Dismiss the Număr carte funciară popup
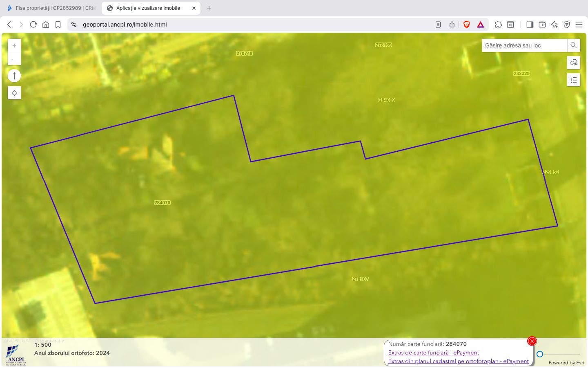Screen dimensions: 588x368 pos(532,341)
